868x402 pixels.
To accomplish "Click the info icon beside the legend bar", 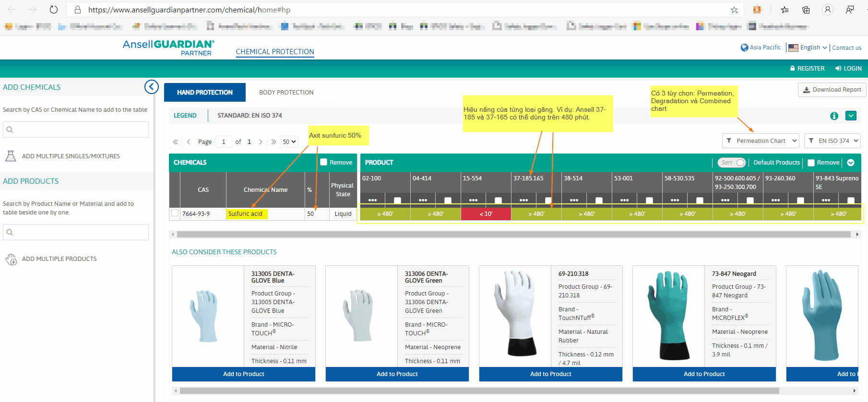I will pos(834,116).
